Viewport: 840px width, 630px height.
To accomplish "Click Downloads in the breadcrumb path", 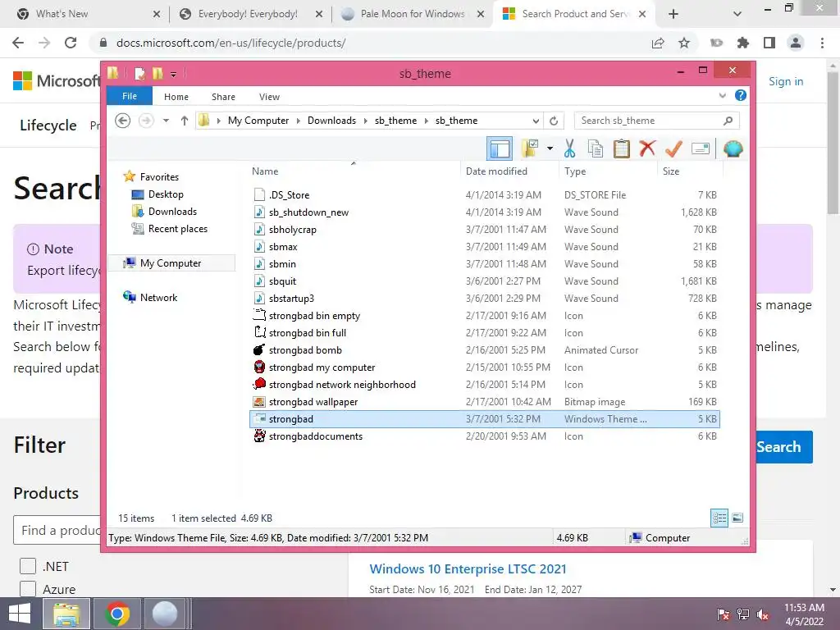I will 331,121.
